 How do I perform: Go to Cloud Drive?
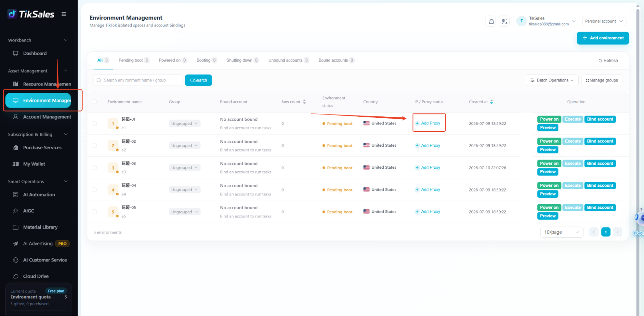coord(36,276)
